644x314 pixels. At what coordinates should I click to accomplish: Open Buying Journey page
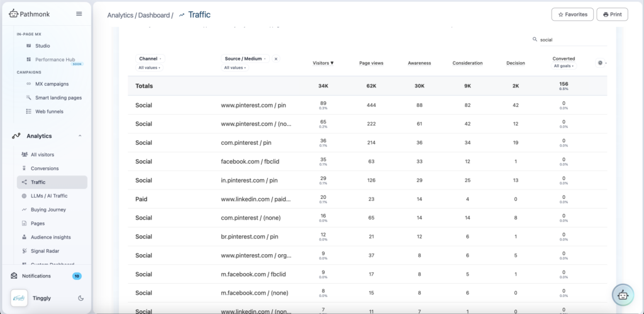point(48,210)
